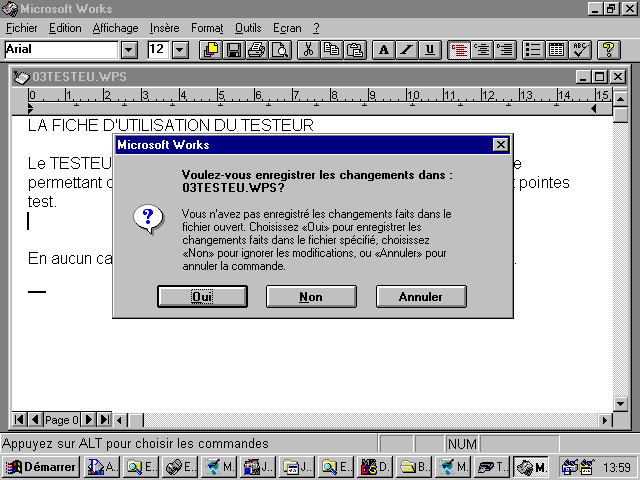Switch to the taskbar item labeled 'D.'
The height and width of the screenshot is (480, 640).
[x=374, y=467]
